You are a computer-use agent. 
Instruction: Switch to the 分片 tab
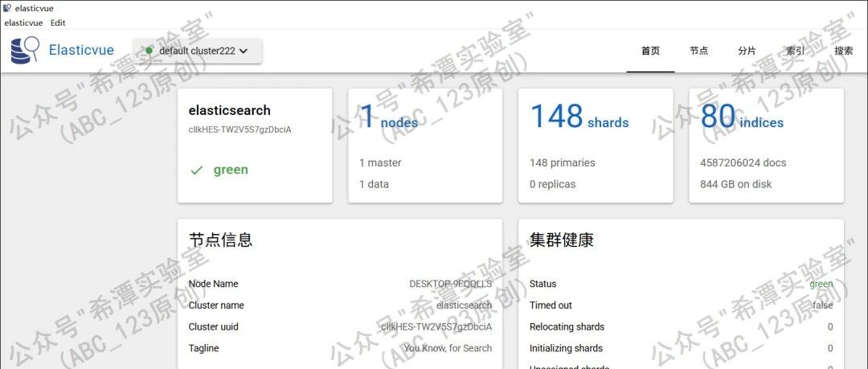pos(747,51)
